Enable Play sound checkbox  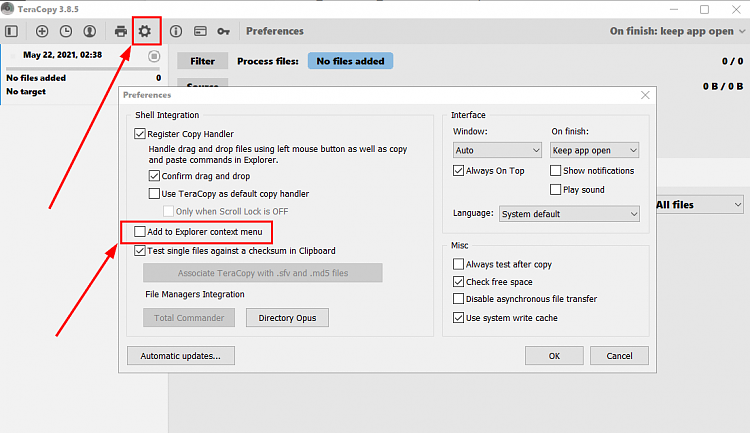(555, 189)
